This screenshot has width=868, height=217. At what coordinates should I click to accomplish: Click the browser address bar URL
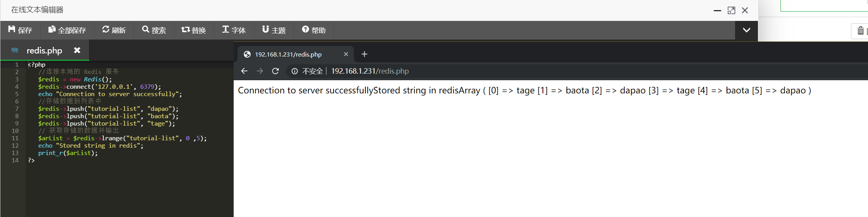[370, 71]
